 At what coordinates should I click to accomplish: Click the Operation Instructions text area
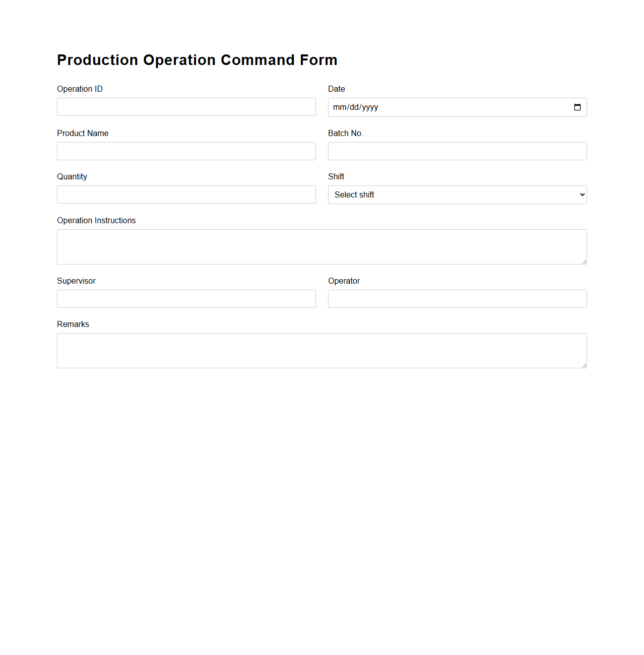321,246
